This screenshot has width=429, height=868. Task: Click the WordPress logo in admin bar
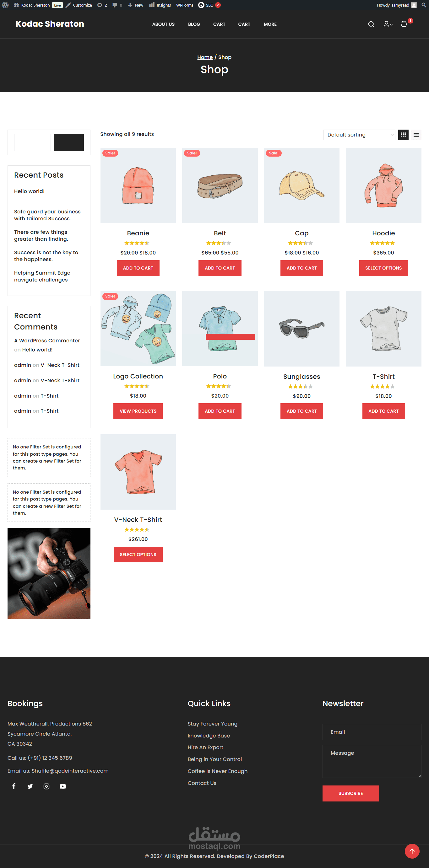pyautogui.click(x=5, y=5)
